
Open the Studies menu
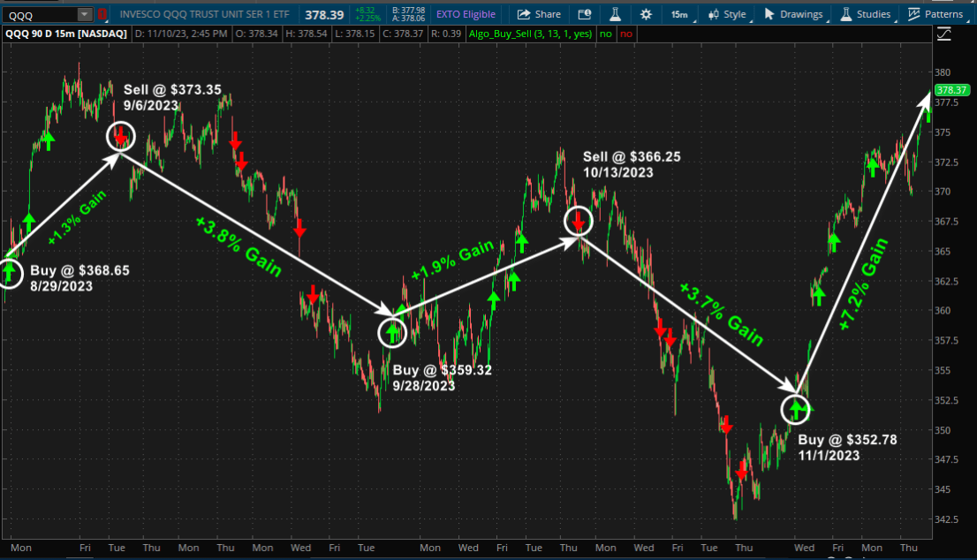click(866, 14)
